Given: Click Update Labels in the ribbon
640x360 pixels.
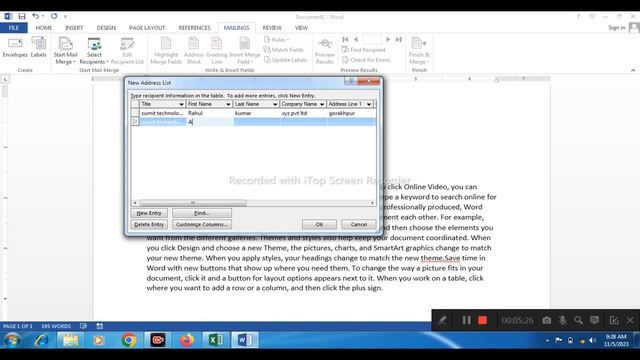Looking at the screenshot, I should pos(285,60).
